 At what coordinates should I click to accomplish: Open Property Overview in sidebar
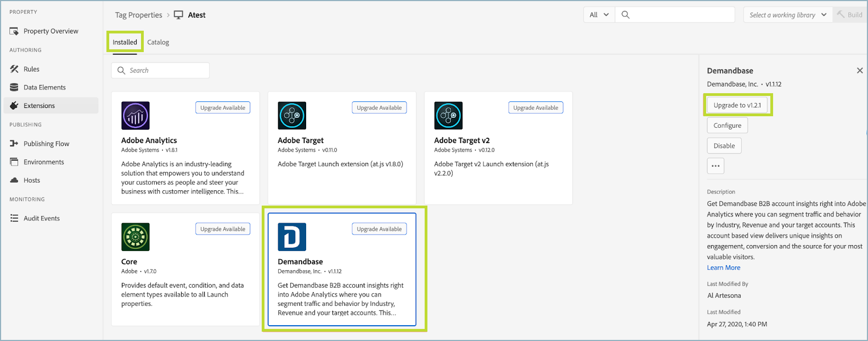[x=51, y=31]
